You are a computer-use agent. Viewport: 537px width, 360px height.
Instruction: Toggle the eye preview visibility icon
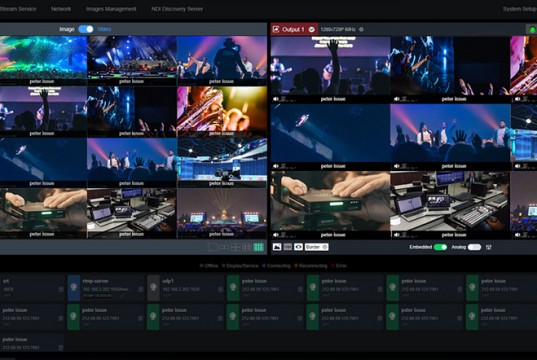point(298,247)
